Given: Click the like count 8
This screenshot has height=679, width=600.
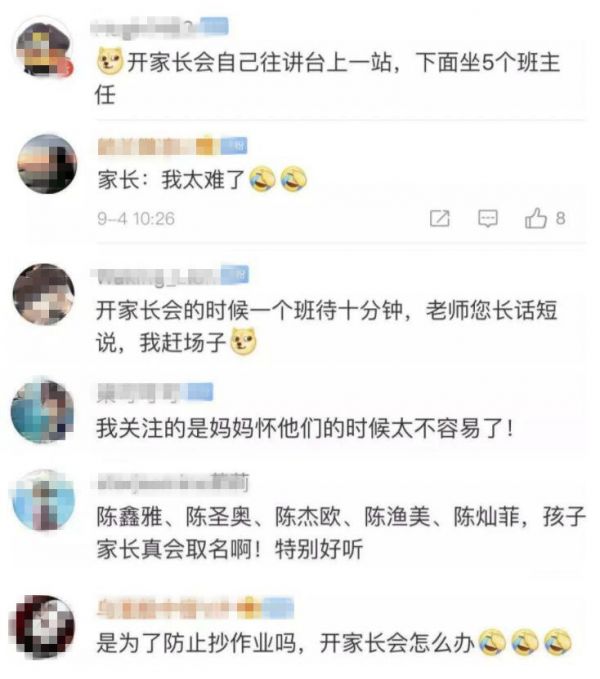Looking at the screenshot, I should [561, 218].
